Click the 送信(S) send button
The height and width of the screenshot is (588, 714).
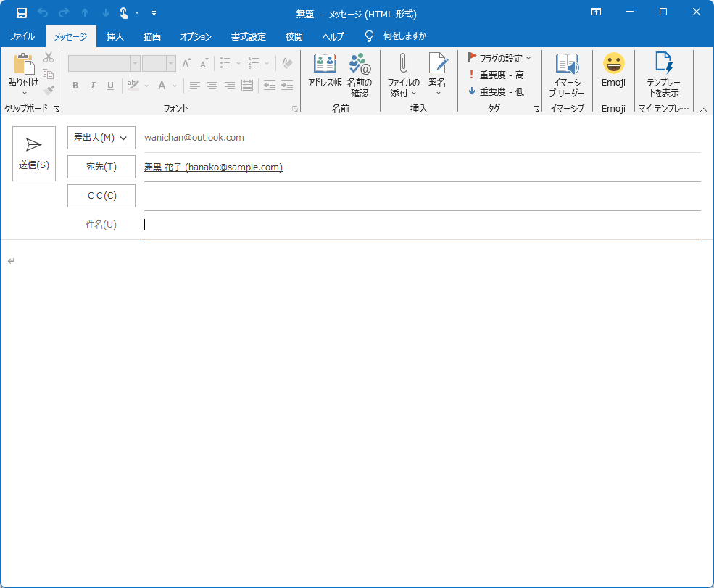[x=34, y=154]
